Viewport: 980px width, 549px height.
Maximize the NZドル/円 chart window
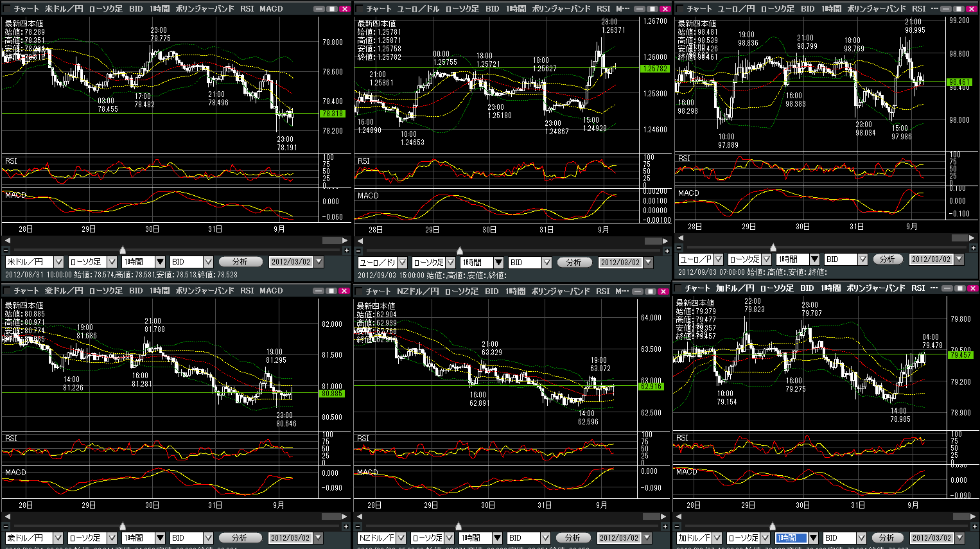click(652, 292)
